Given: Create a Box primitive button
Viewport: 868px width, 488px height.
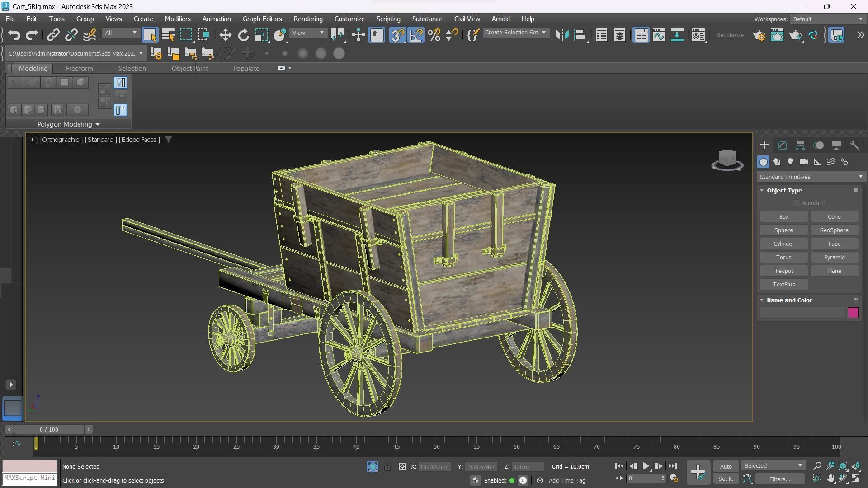Looking at the screenshot, I should coord(783,217).
